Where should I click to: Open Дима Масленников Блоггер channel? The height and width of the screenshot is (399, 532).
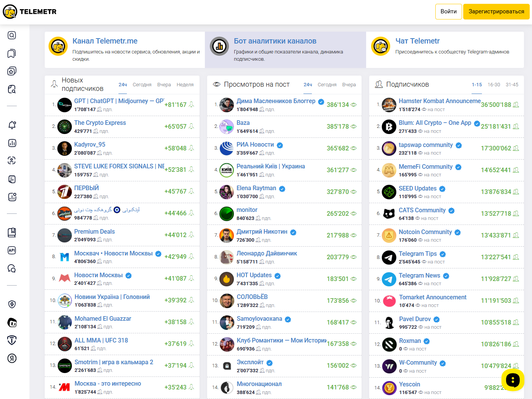pyautogui.click(x=276, y=101)
